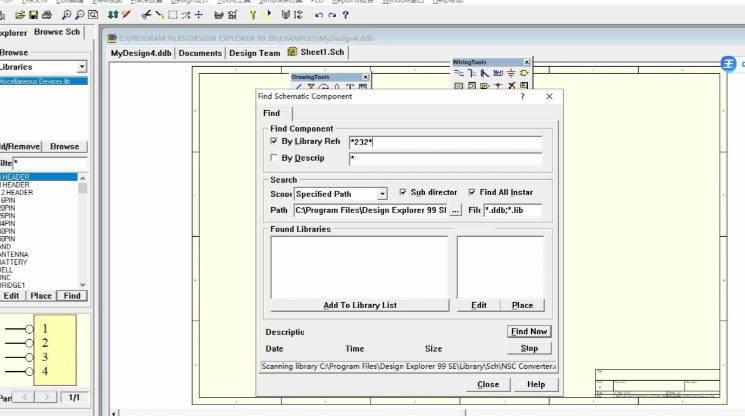Toggle the Sub directories checkbox
The image size is (745, 416).
point(403,192)
